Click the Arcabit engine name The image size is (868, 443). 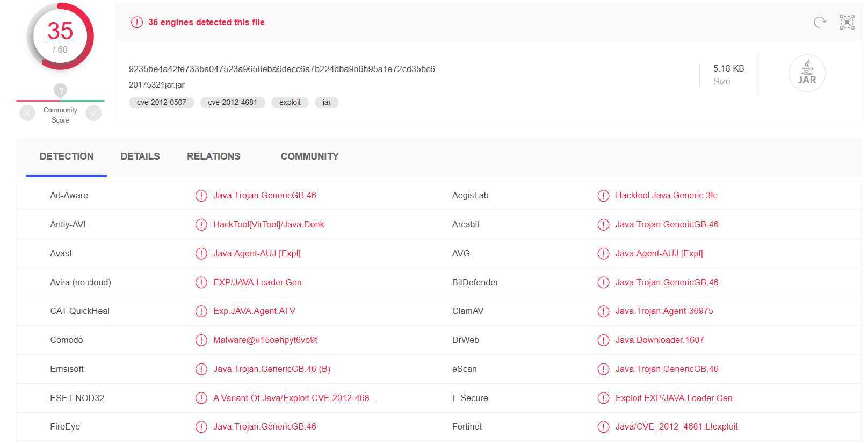pos(466,225)
